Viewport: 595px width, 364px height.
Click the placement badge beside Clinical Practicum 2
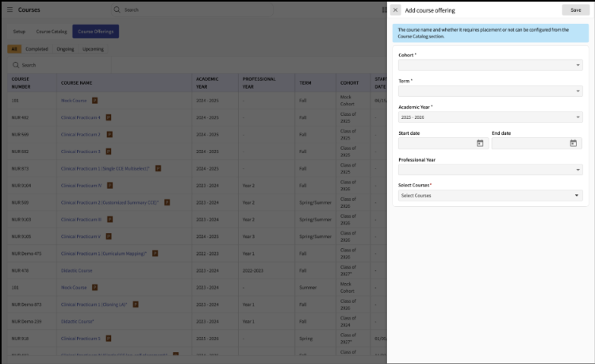click(x=109, y=134)
